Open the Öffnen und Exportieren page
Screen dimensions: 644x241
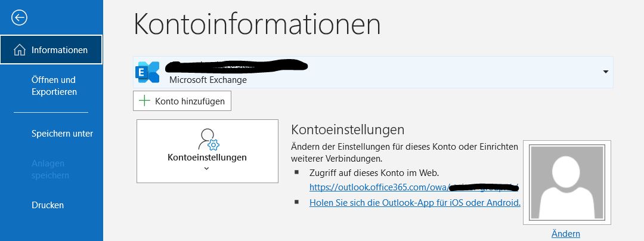[x=54, y=85]
